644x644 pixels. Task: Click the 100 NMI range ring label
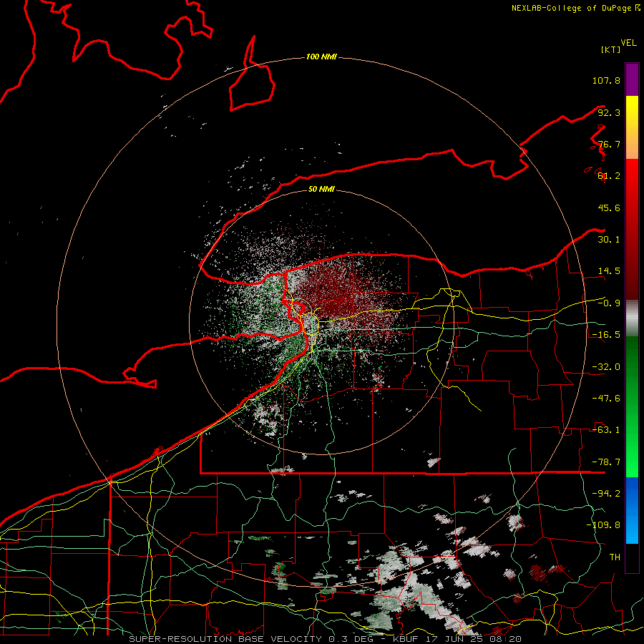(321, 57)
